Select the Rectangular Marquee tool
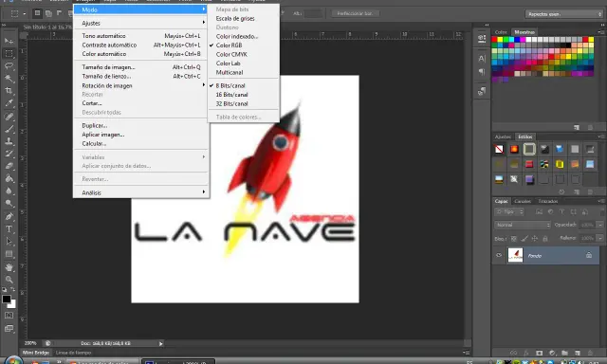 9,53
